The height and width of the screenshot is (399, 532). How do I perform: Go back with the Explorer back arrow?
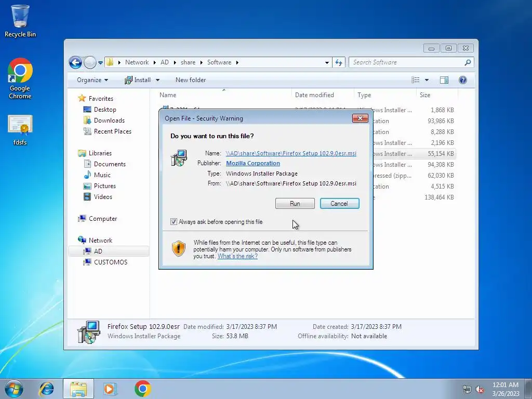click(x=75, y=62)
